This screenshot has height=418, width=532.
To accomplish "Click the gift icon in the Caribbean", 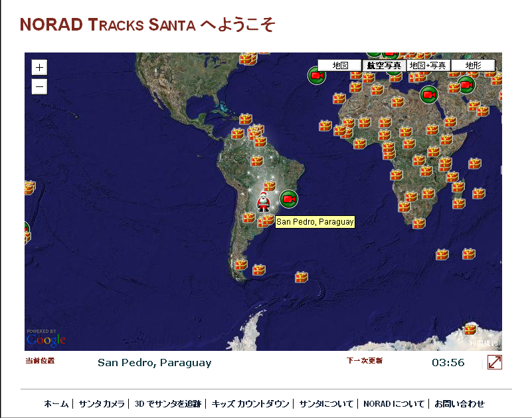I will pos(246,119).
